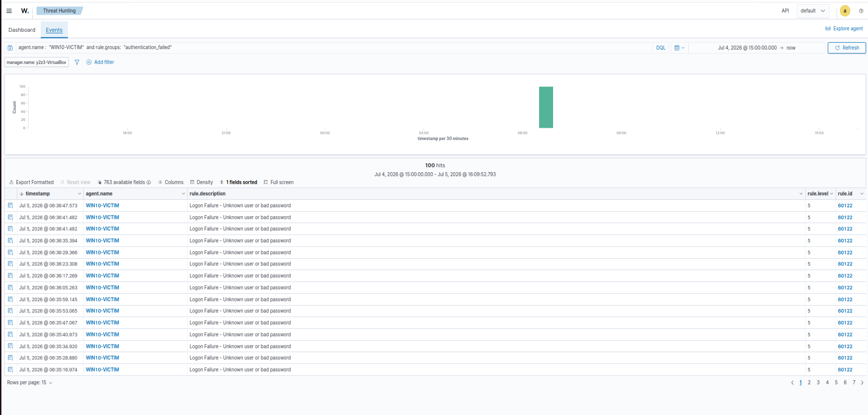Inspect document details for 06:35:16.974 event
Viewport: 868px width, 415px height.
[x=10, y=370]
